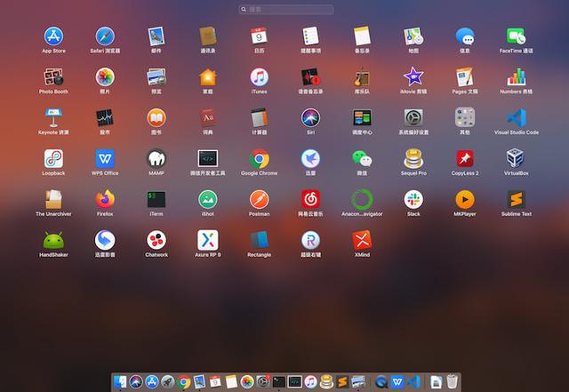The width and height of the screenshot is (569, 392).
Task: Open Sequel Pro from Launchpad grid
Action: (413, 158)
